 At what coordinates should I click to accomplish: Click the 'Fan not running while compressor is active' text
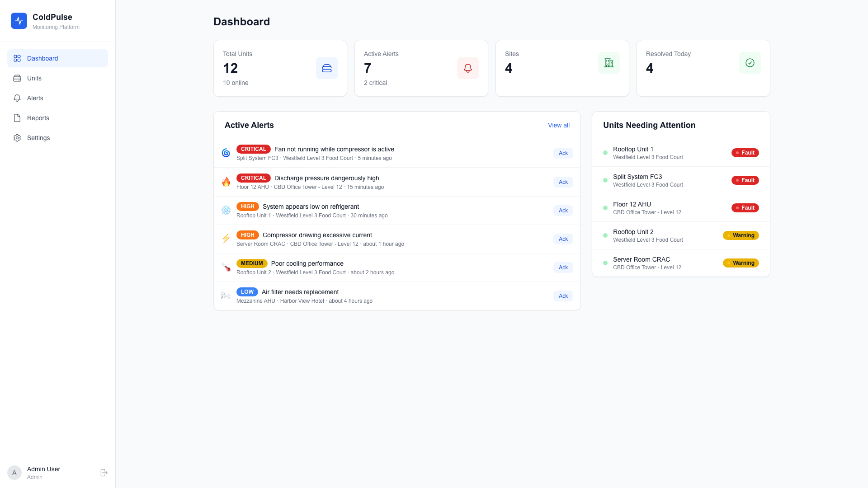point(334,149)
